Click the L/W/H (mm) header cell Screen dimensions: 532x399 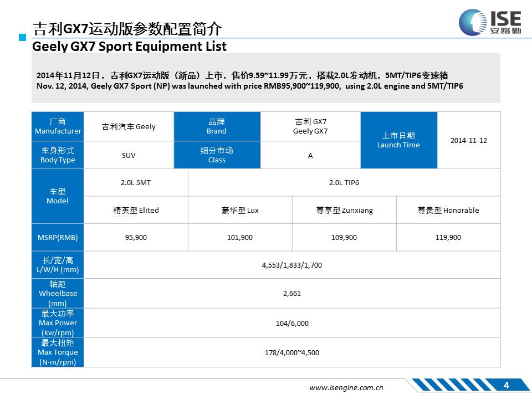point(58,265)
